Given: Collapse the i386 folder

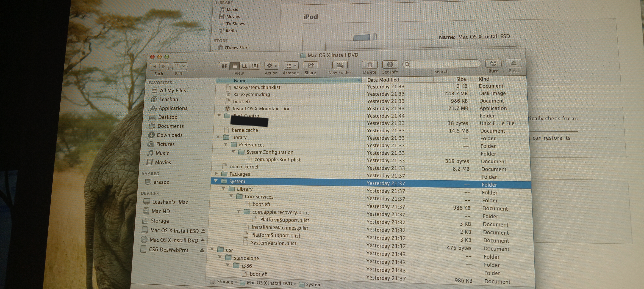Looking at the screenshot, I should (x=228, y=265).
